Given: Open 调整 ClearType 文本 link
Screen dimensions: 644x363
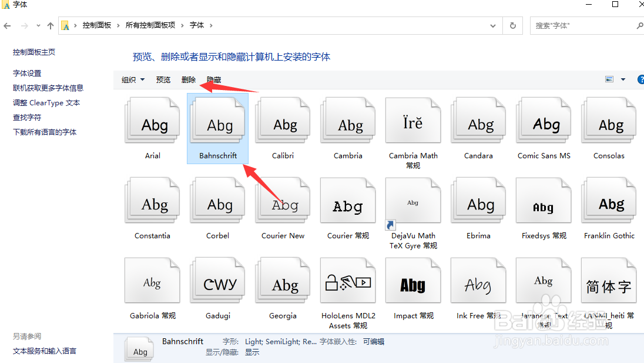Looking at the screenshot, I should point(46,103).
